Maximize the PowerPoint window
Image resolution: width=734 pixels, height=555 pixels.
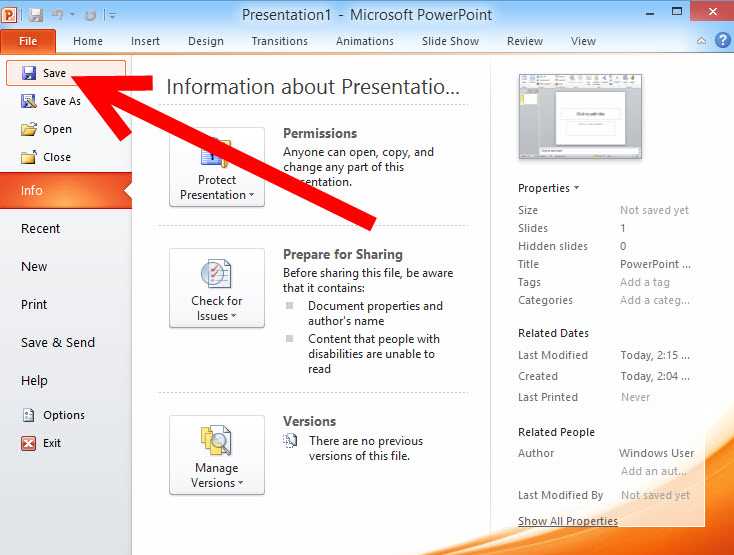677,12
